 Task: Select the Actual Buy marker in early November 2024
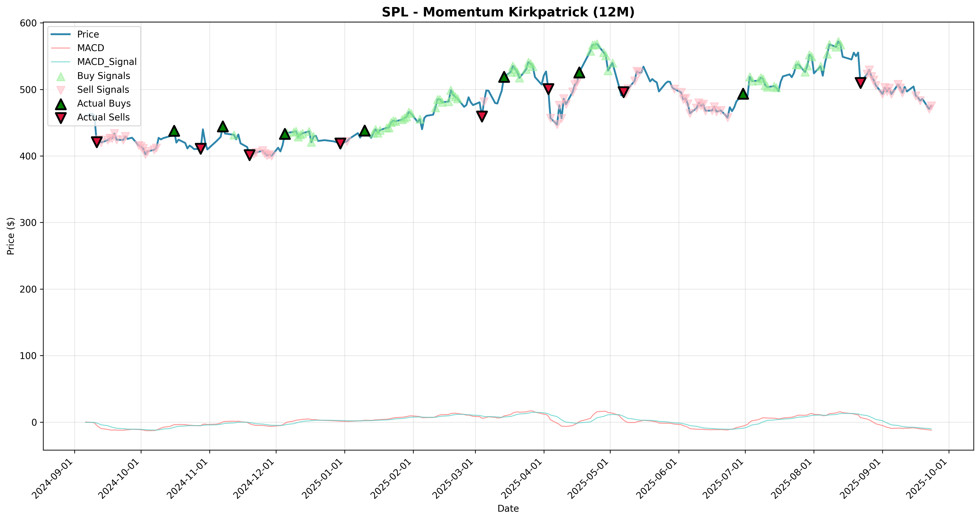coord(223,126)
